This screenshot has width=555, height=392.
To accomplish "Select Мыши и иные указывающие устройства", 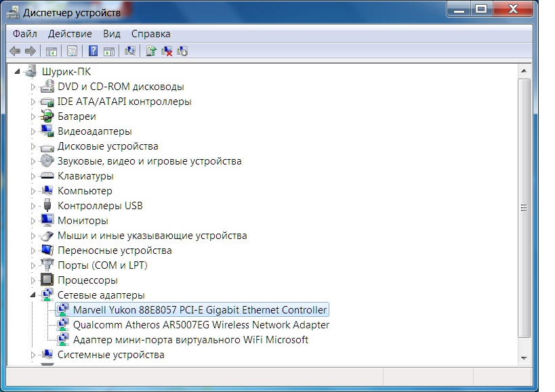I will pos(152,236).
